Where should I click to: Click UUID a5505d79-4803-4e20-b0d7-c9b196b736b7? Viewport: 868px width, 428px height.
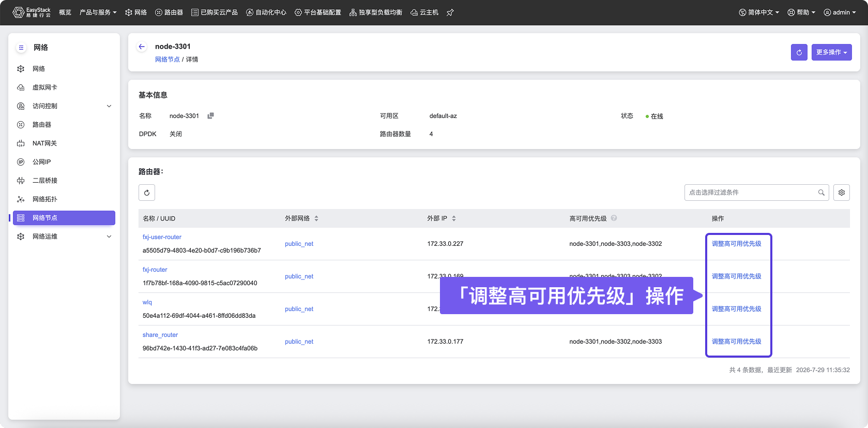[x=202, y=250]
